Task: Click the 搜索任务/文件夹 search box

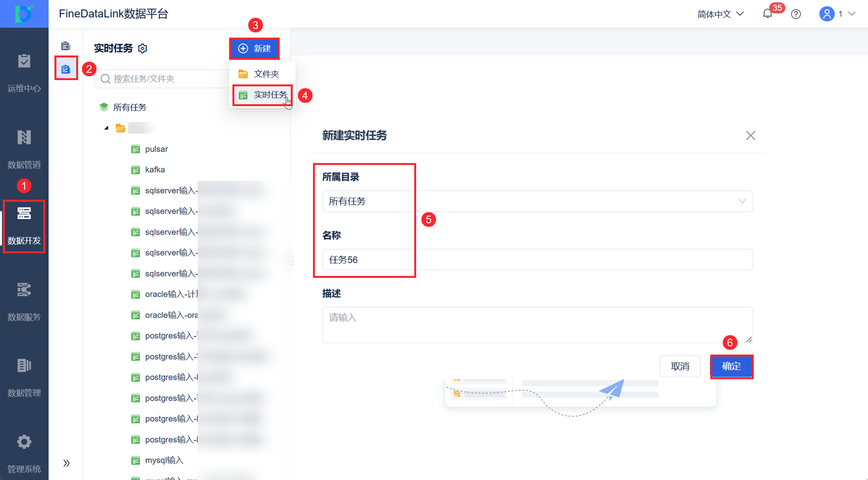Action: pyautogui.click(x=163, y=79)
